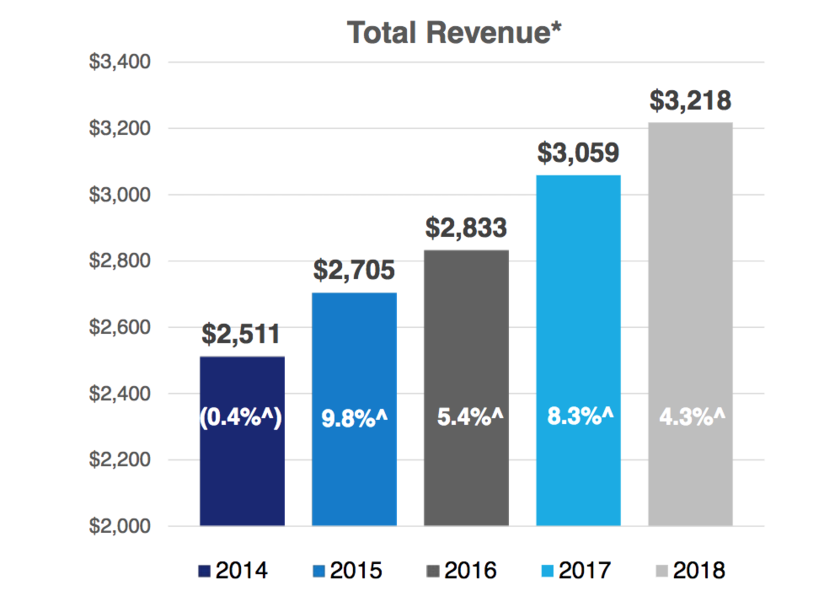Click the $2,511 data label
The width and height of the screenshot is (840, 607).
click(x=242, y=334)
